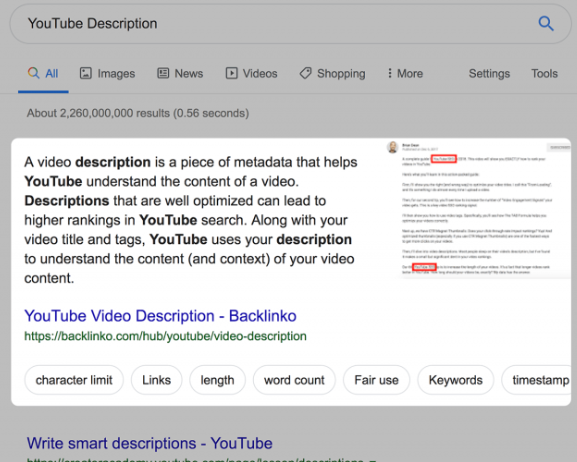Open search Tools

pos(544,73)
